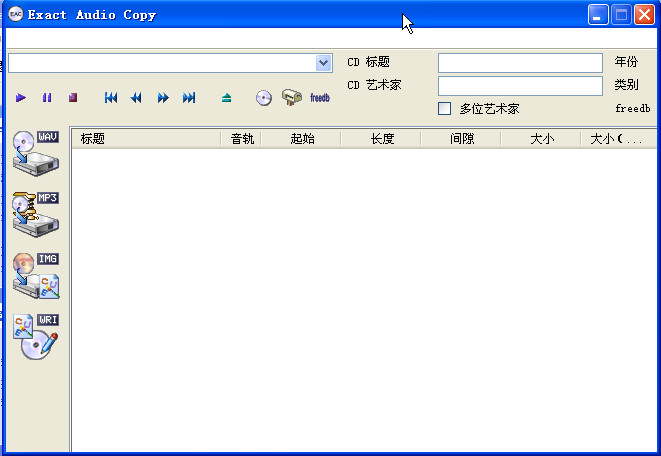
Task: Focus the CD 标题 input field
Action: pos(520,63)
